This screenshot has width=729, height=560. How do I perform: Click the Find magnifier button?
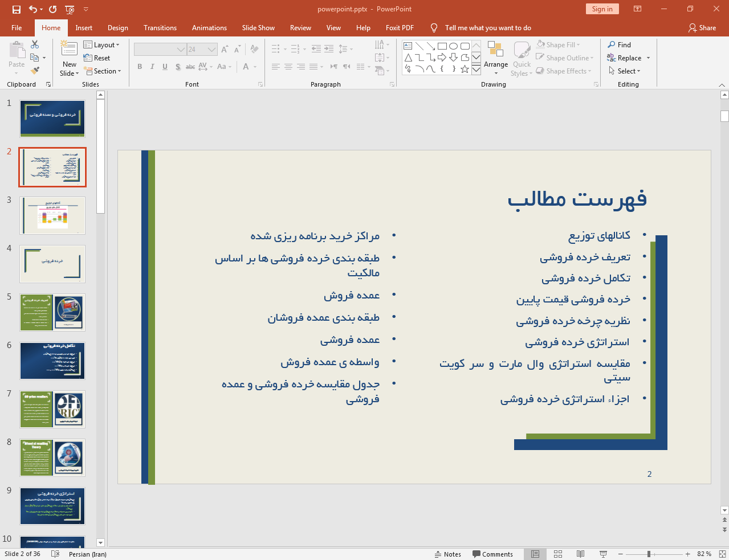coord(620,44)
